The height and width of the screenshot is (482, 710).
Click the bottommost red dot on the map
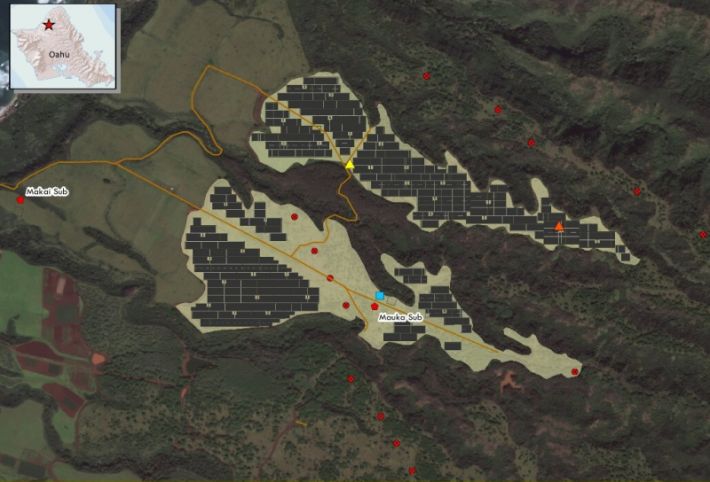tap(412, 471)
